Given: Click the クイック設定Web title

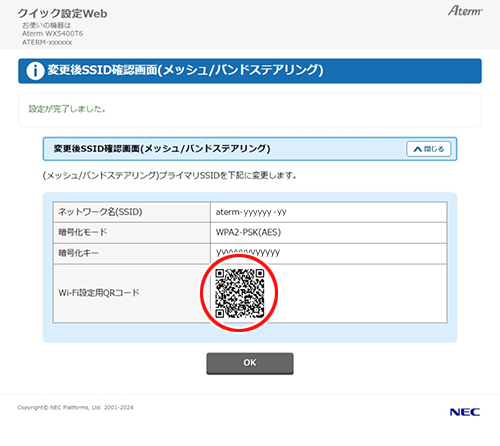Looking at the screenshot, I should [x=62, y=14].
